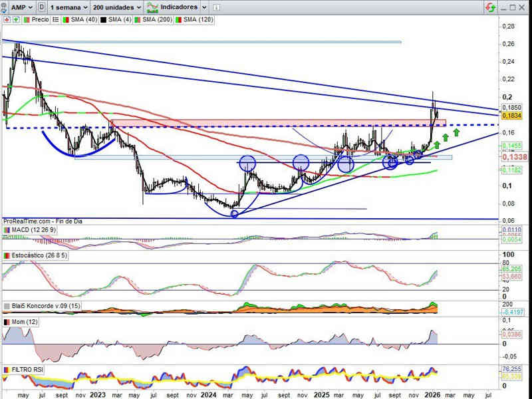The width and height of the screenshot is (532, 399).
Task: Click the red plus icon beside Precio
Action: [x=6, y=20]
